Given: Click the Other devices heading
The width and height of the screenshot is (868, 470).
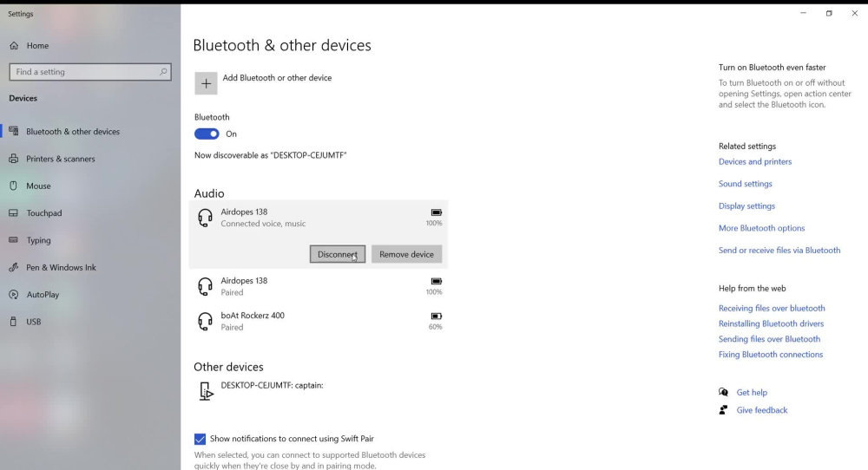Looking at the screenshot, I should pyautogui.click(x=228, y=367).
